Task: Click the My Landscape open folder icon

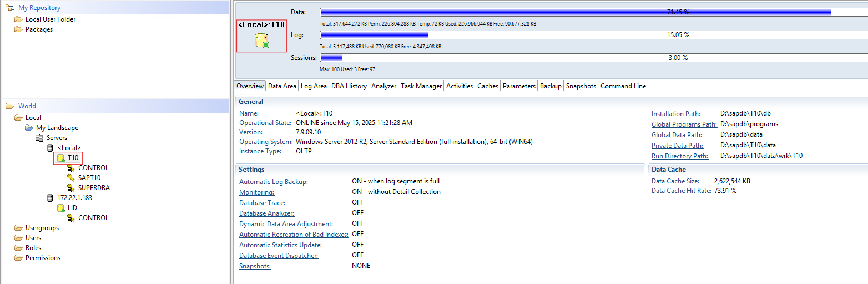Action: (x=29, y=128)
